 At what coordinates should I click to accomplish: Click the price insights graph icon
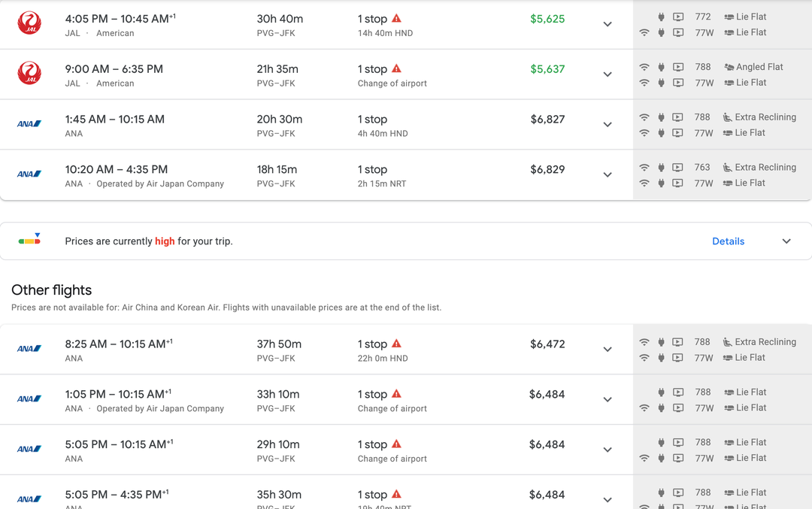30,241
